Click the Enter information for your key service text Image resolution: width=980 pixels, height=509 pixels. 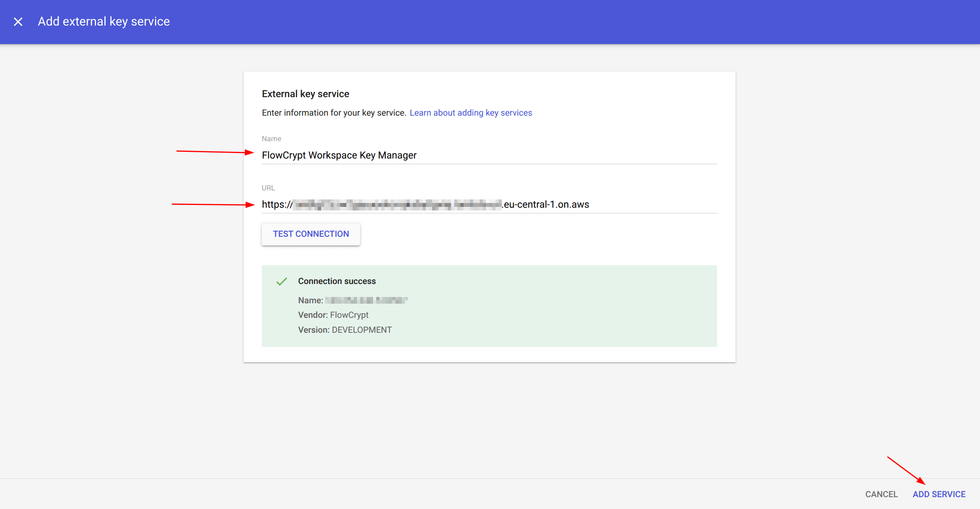click(334, 113)
